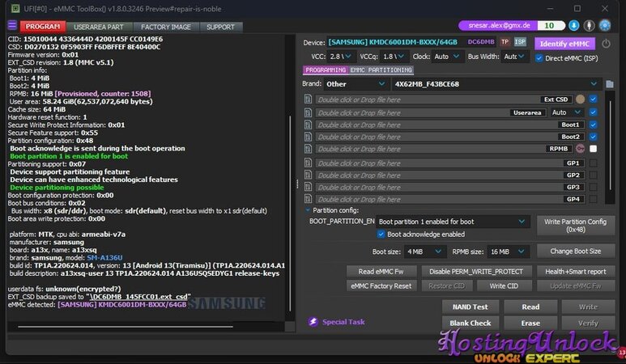The height and width of the screenshot is (364, 626).
Task: Toggle the Direct eMMC (ISP) checkbox
Action: (x=540, y=57)
